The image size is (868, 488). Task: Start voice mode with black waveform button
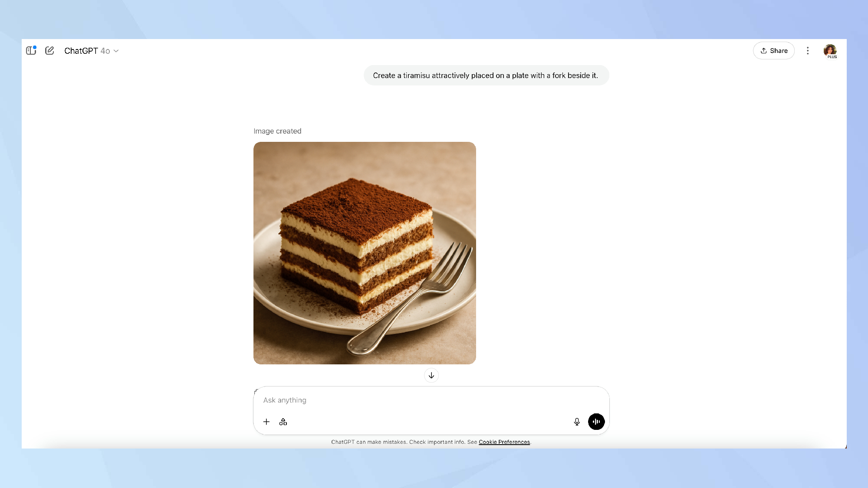coord(596,422)
